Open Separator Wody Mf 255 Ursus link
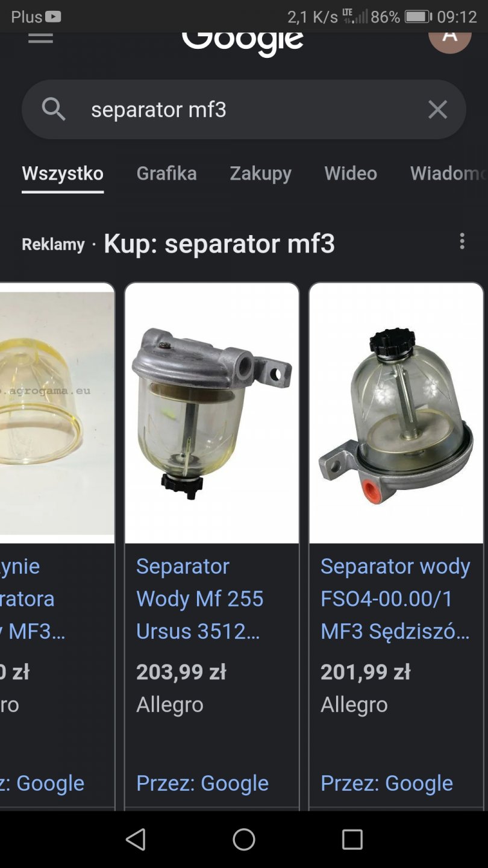The height and width of the screenshot is (868, 488). point(200,599)
